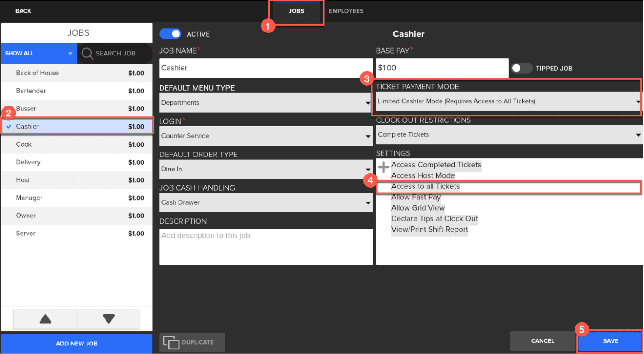Image resolution: width=644 pixels, height=354 pixels.
Task: Save the Cashier job changes
Action: [611, 341]
